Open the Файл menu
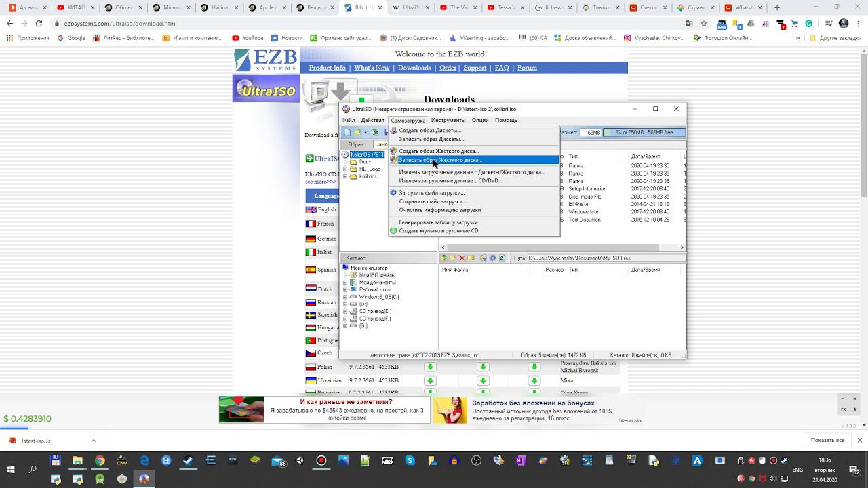Viewport: 868px width, 488px height. click(x=349, y=120)
